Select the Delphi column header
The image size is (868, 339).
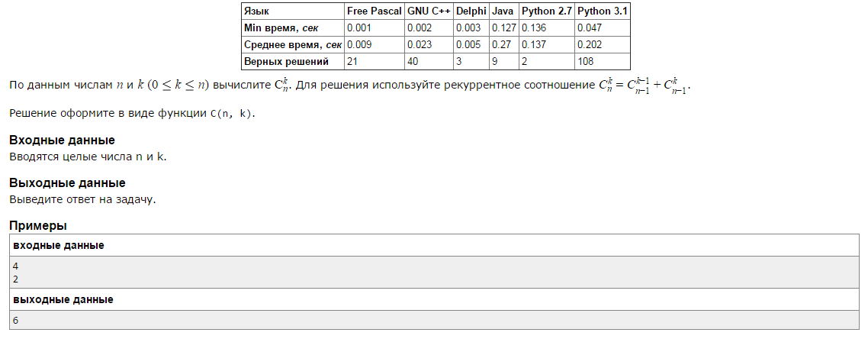471,11
